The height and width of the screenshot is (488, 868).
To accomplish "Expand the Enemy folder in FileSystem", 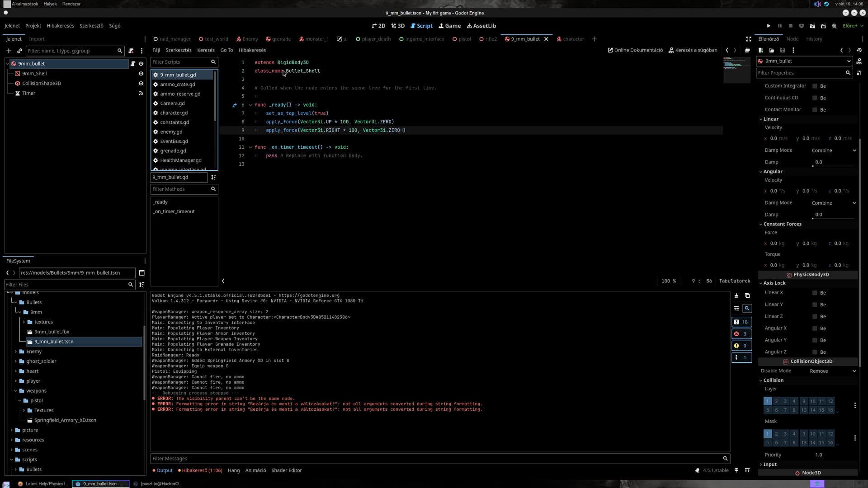I will 16,352.
